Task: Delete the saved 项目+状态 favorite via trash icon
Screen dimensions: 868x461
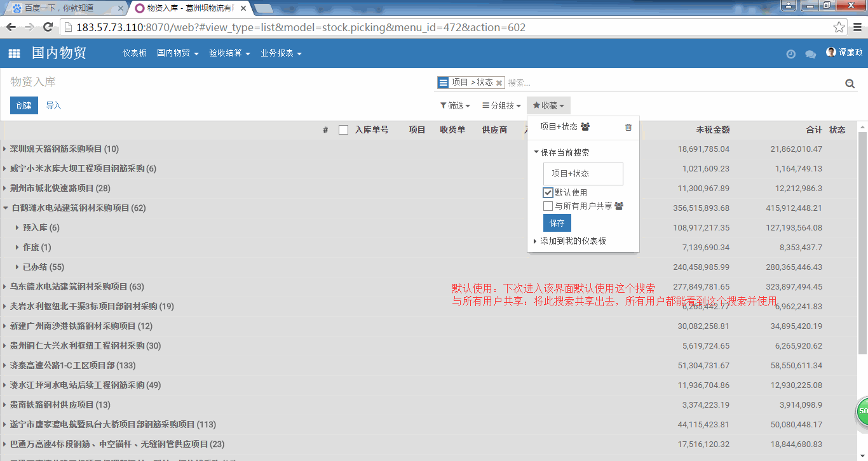Action: (628, 127)
